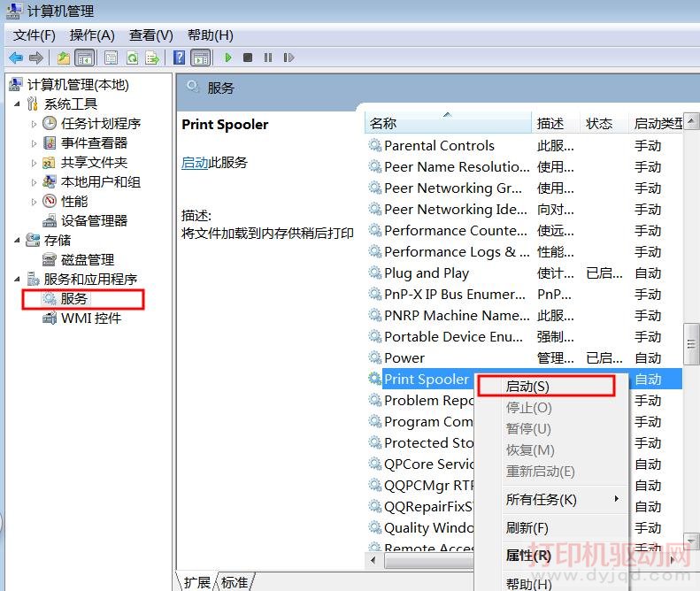This screenshot has height=591, width=700.
Task: Click the Restart service toolbar icon
Action: click(x=288, y=58)
